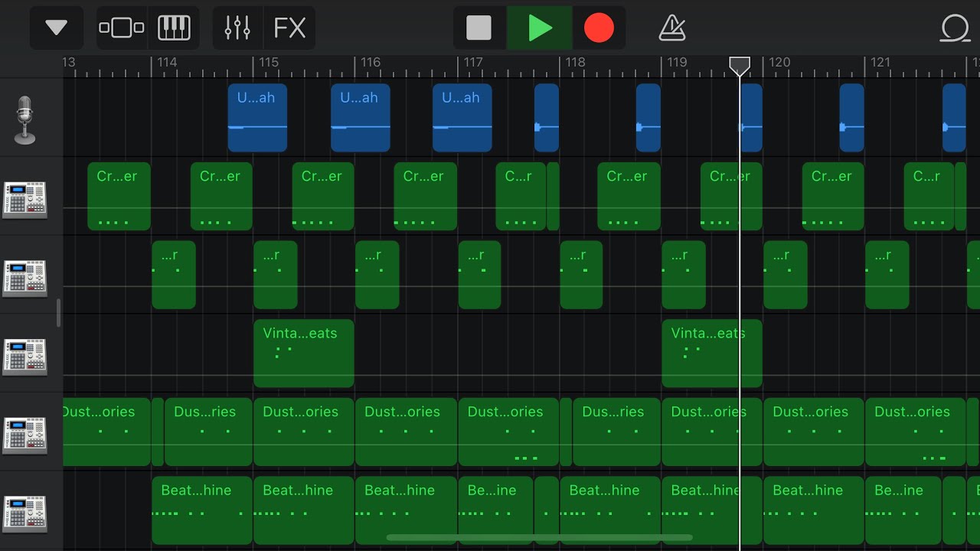
Task: Select drum machine icon of Beat...hine track
Action: pyautogui.click(x=24, y=514)
